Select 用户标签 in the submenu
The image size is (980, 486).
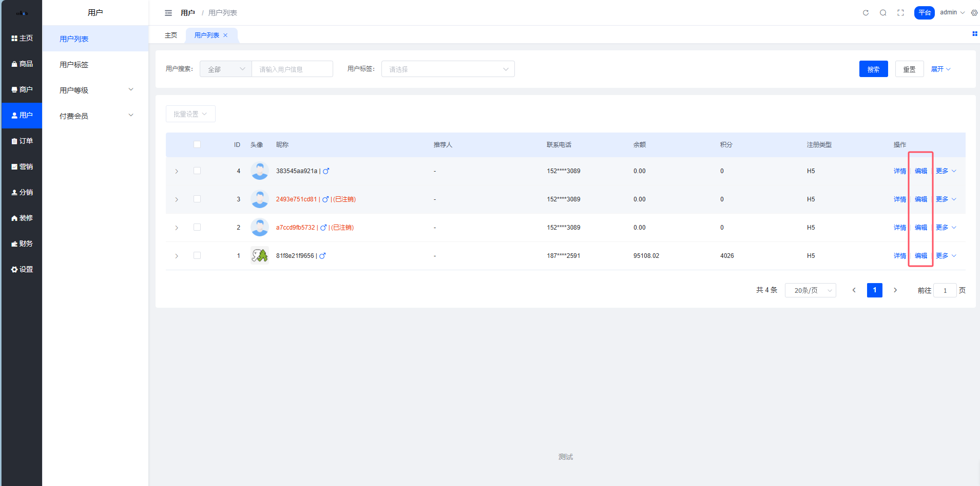pos(74,64)
